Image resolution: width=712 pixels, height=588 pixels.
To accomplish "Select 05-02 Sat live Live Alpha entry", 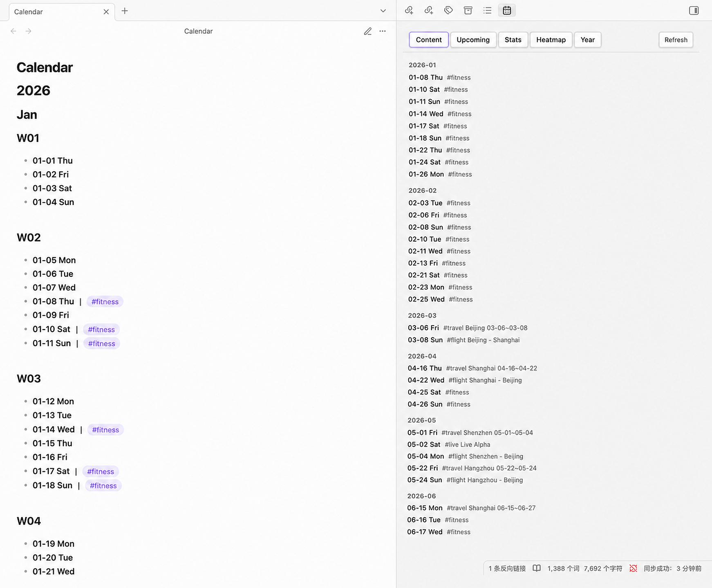I will click(449, 444).
